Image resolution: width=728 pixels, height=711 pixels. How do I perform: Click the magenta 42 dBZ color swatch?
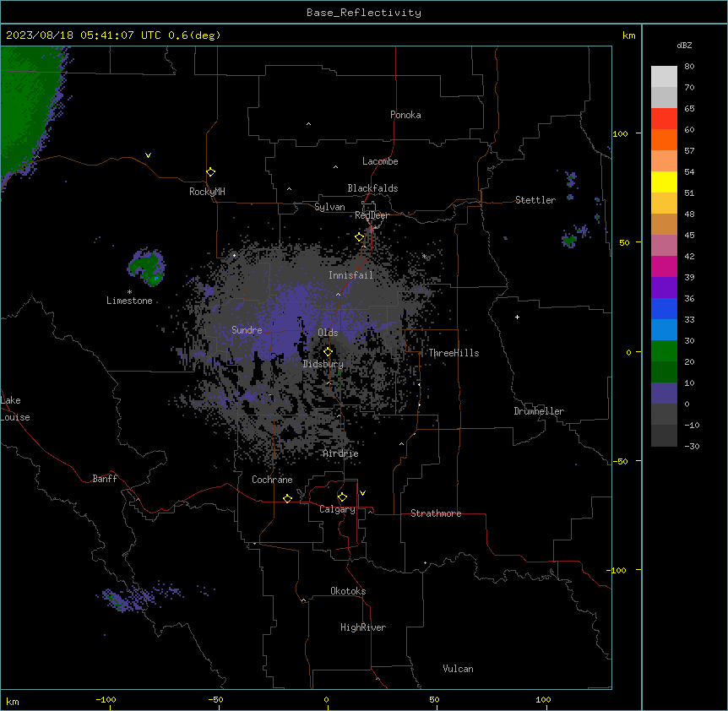tap(664, 266)
